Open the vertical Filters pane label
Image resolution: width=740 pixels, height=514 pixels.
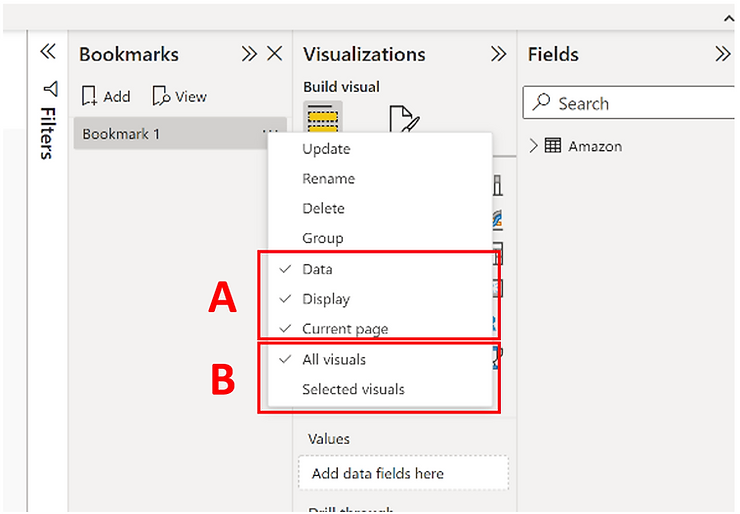47,133
